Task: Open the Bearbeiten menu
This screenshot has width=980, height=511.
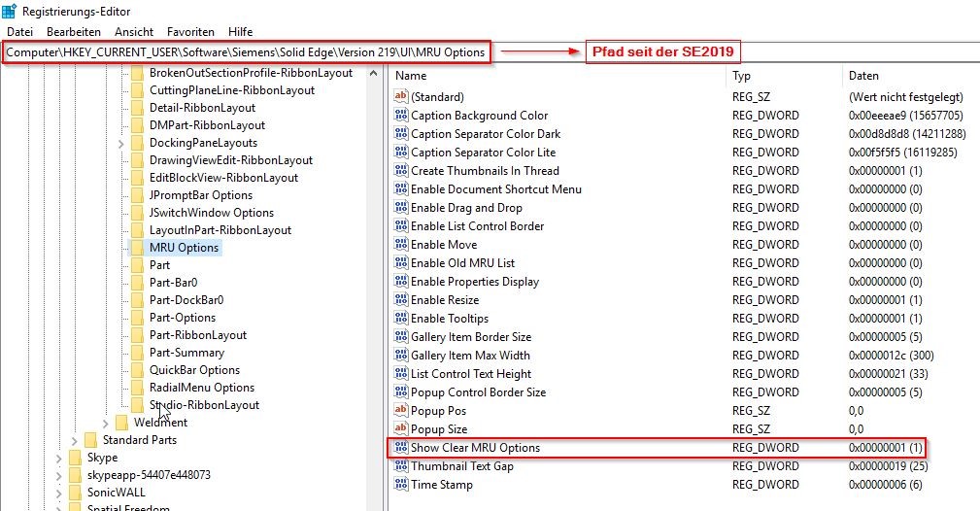Action: (74, 31)
